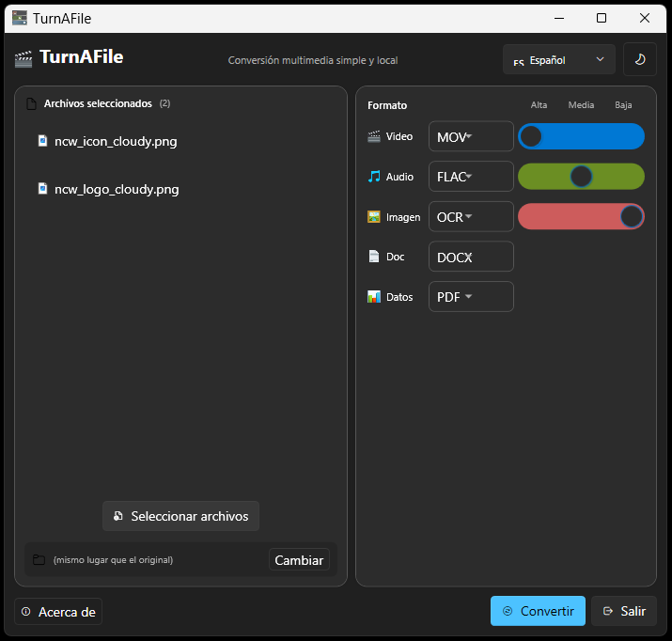Click the Seleccionar archivos button
The width and height of the screenshot is (672, 641).
180,516
